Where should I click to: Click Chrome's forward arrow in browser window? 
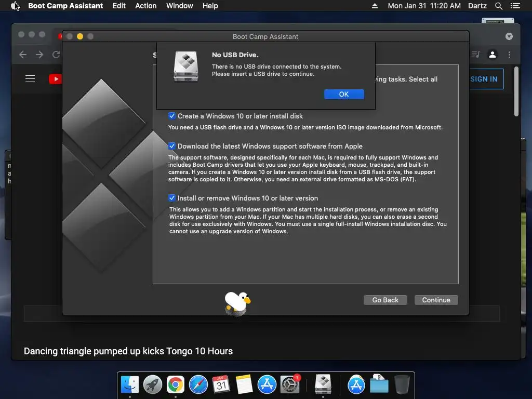coord(39,55)
